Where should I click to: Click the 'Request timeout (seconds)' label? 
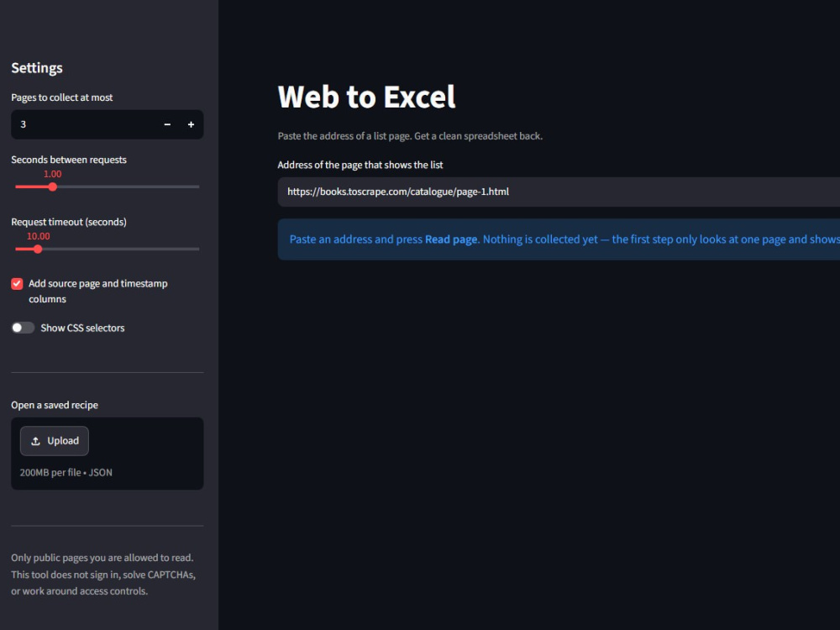click(69, 222)
